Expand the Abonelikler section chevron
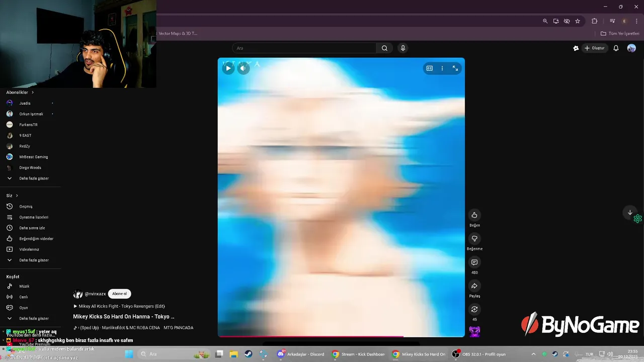The width and height of the screenshot is (644, 362). click(x=33, y=93)
